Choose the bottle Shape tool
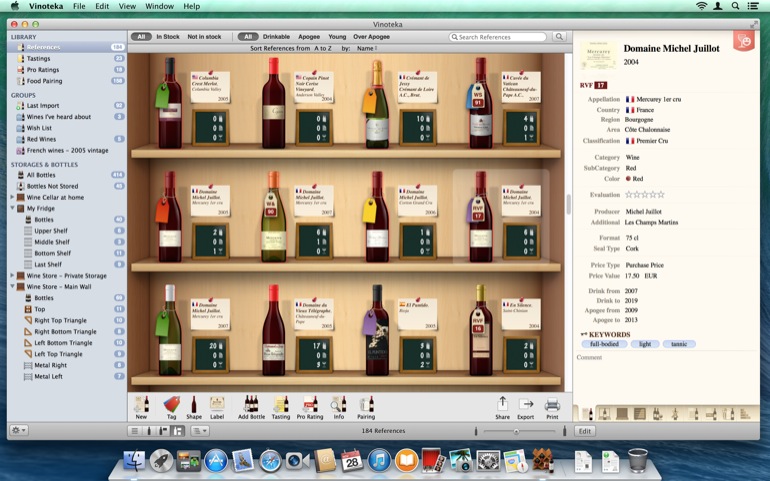The height and width of the screenshot is (481, 770). [x=193, y=408]
